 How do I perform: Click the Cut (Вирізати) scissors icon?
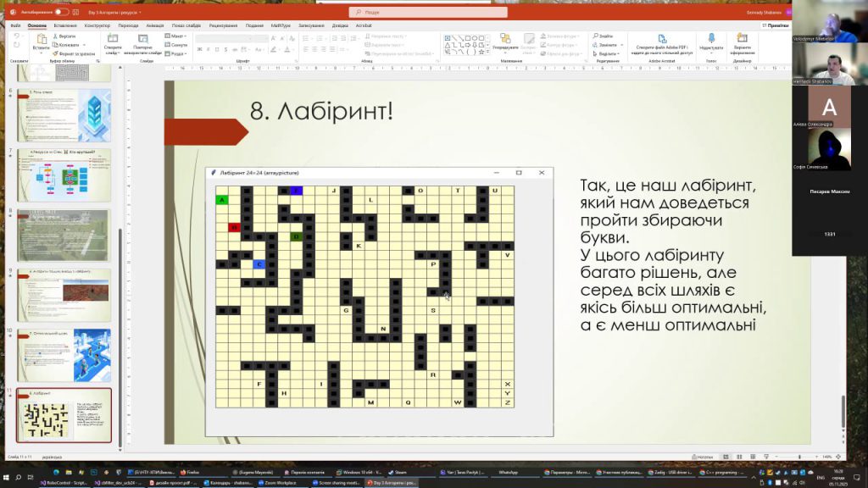(56, 36)
